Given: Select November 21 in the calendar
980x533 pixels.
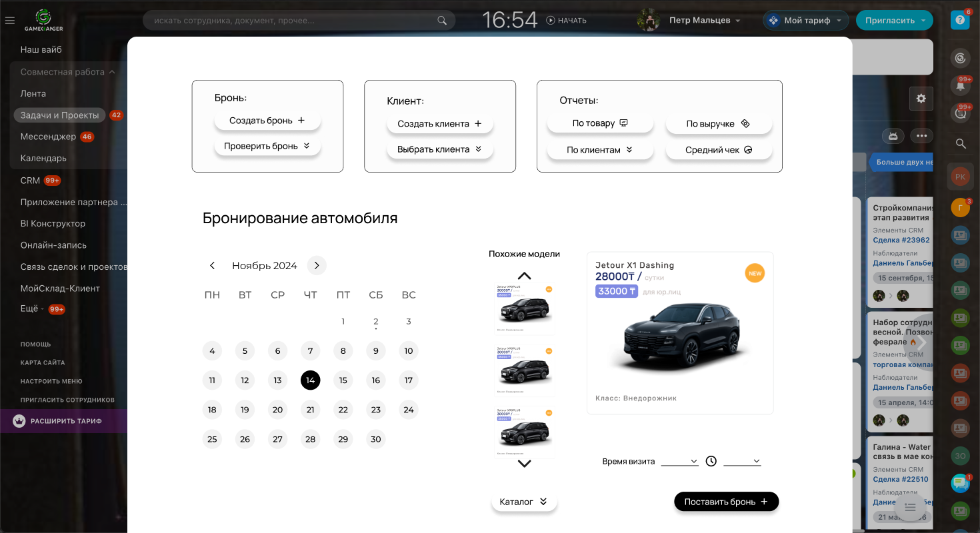Looking at the screenshot, I should click(x=311, y=410).
